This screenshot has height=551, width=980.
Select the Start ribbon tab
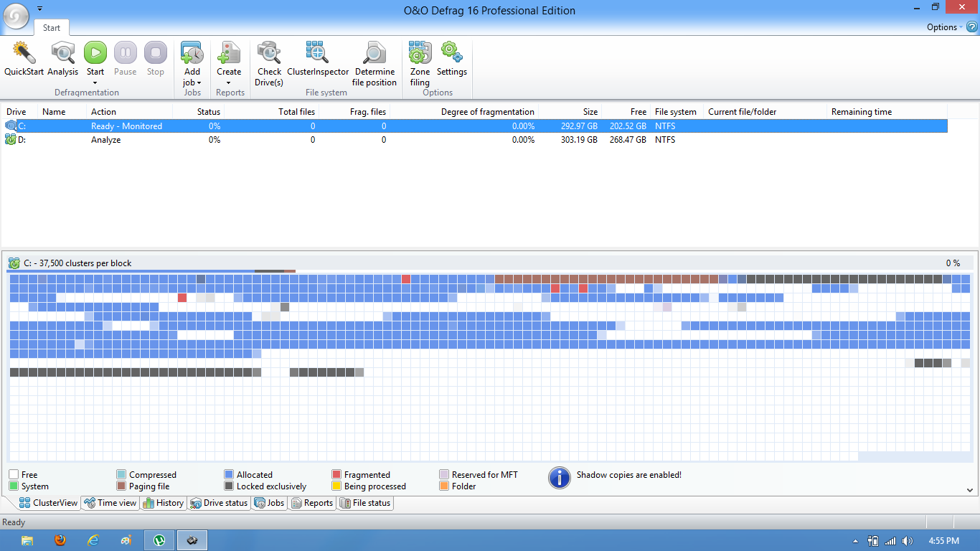[x=52, y=28]
